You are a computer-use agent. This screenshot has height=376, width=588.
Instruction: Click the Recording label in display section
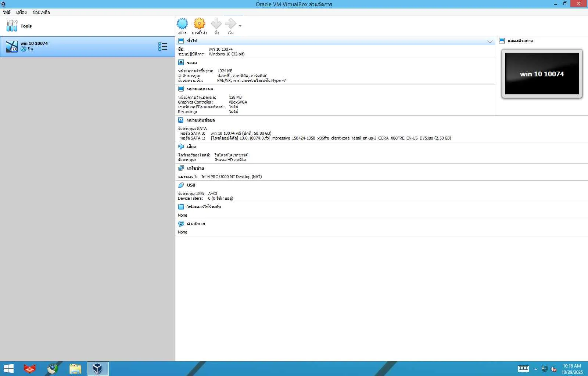point(187,112)
